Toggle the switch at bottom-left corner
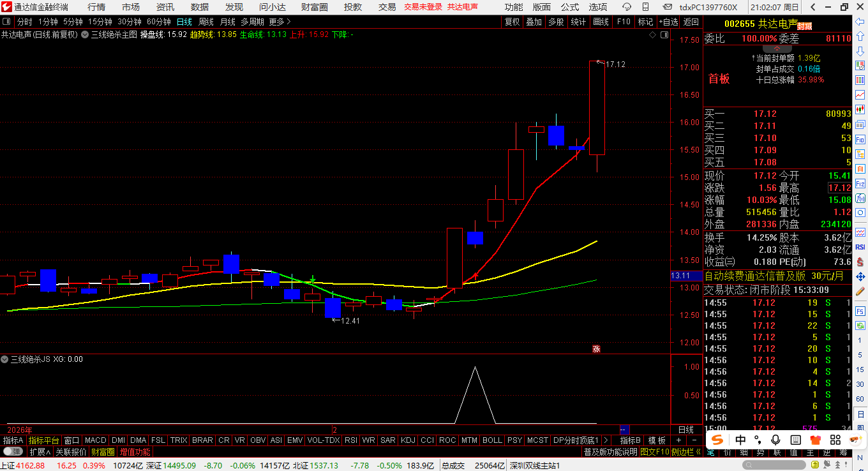Image resolution: width=868 pixels, height=471 pixels. tap(13, 452)
